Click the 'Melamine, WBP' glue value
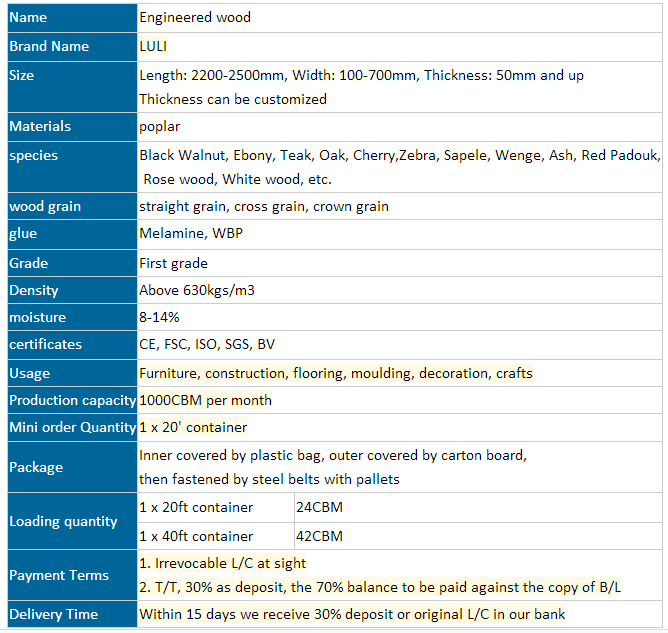 pos(190,234)
